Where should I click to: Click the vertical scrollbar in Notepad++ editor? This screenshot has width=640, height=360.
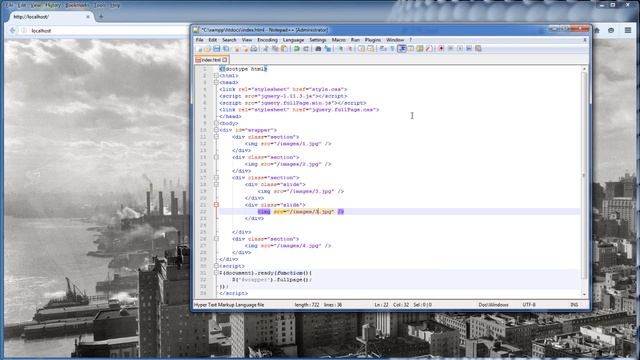click(584, 176)
